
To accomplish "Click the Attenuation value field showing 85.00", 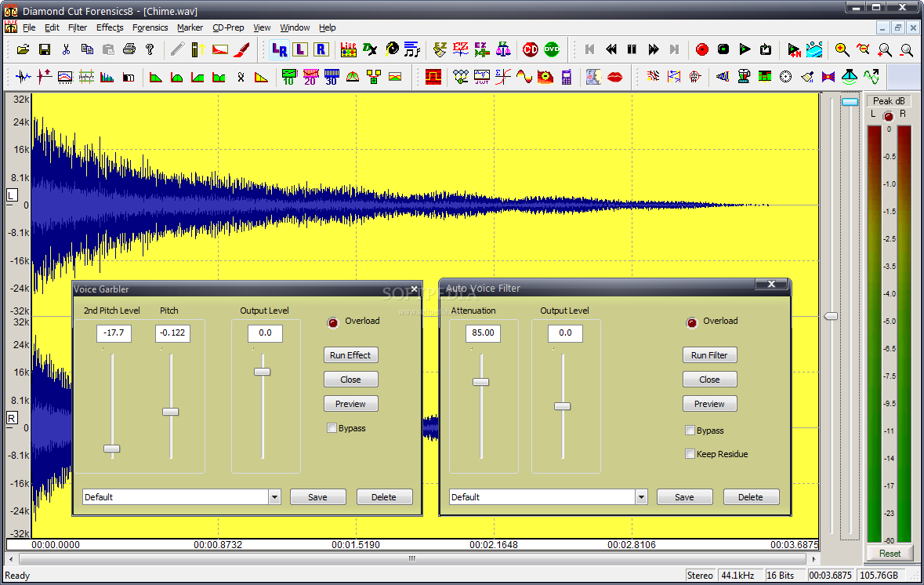I will 484,333.
